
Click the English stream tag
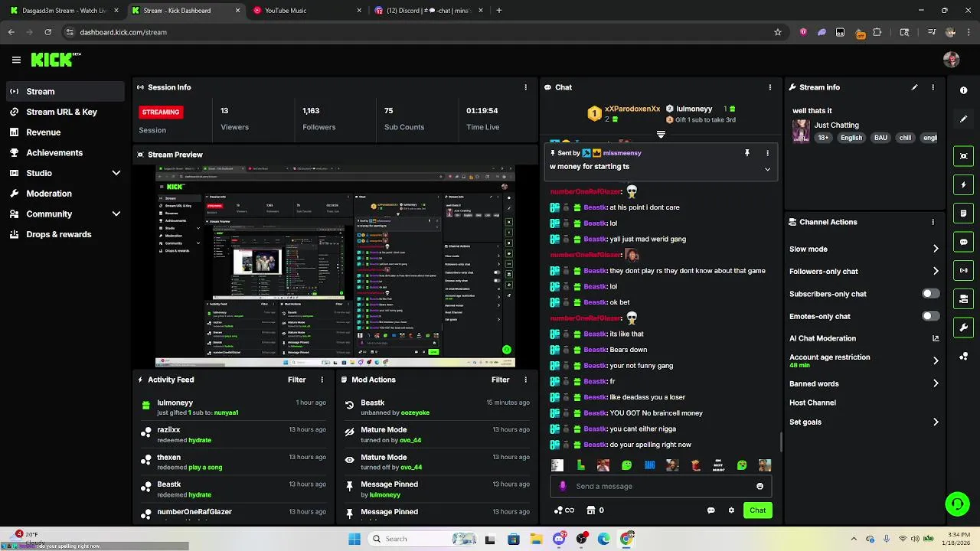[851, 138]
